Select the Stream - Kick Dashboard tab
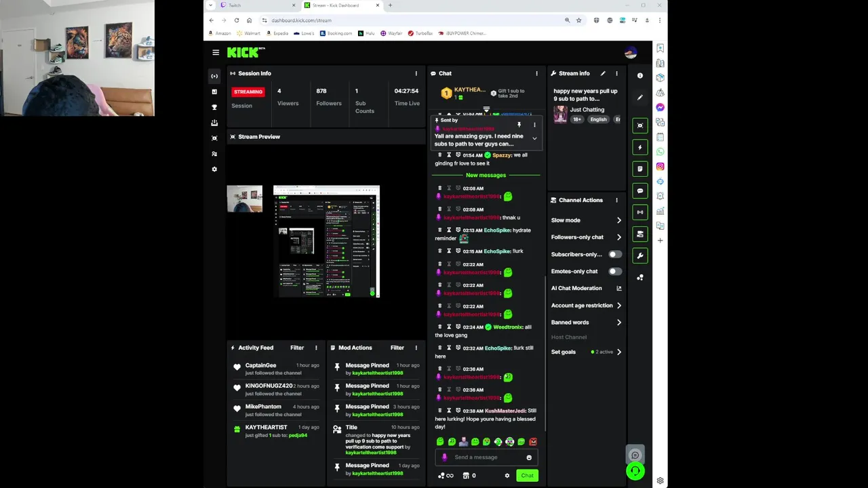The height and width of the screenshot is (488, 868). click(x=341, y=5)
